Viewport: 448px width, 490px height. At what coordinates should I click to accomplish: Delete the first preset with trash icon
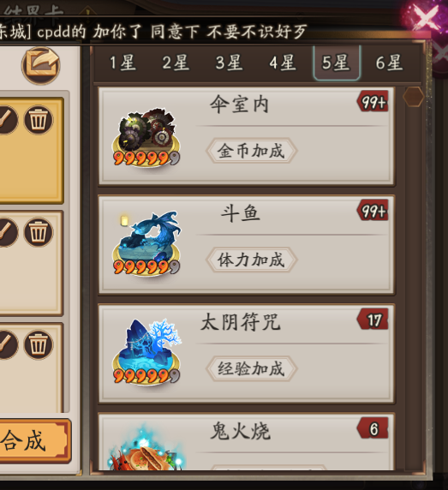coord(39,120)
